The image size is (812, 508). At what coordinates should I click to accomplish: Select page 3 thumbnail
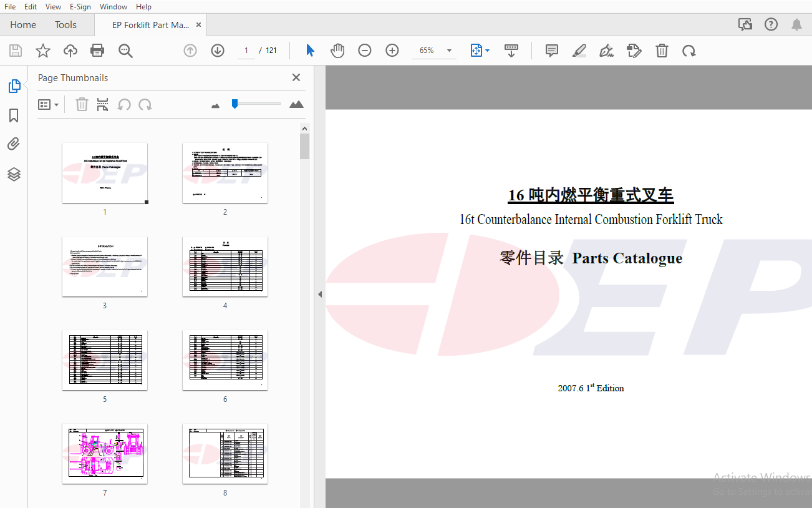click(105, 266)
